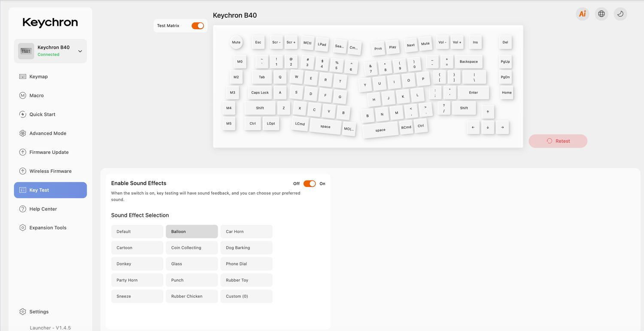Click the Vol + key
644x331 pixels.
(457, 42)
